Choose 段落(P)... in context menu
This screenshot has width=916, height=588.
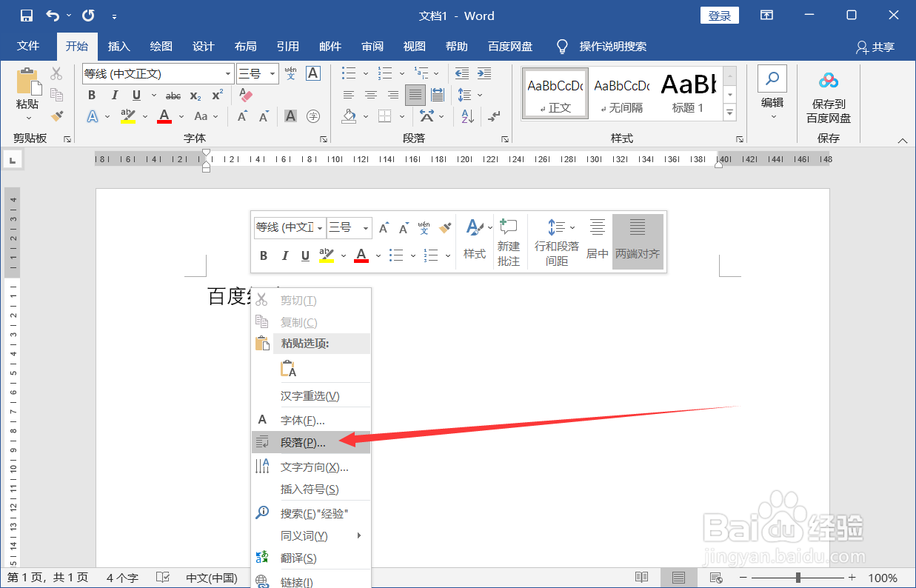click(311, 442)
